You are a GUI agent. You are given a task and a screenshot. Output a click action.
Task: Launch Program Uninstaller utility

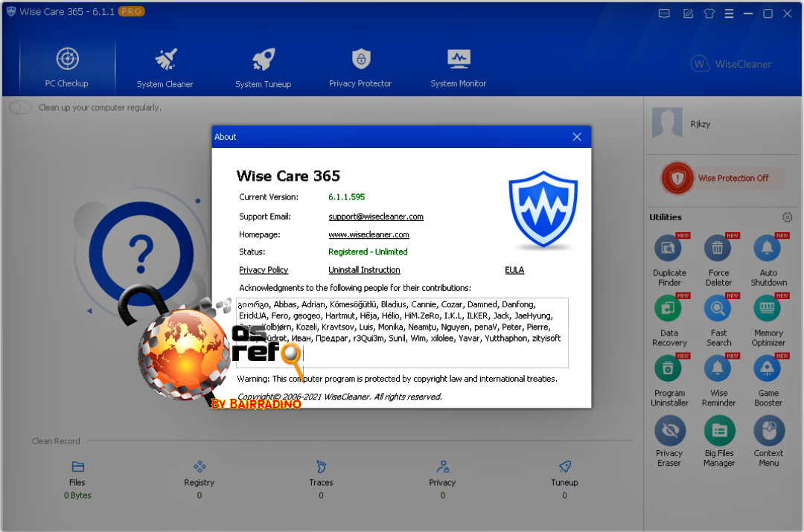pos(669,379)
